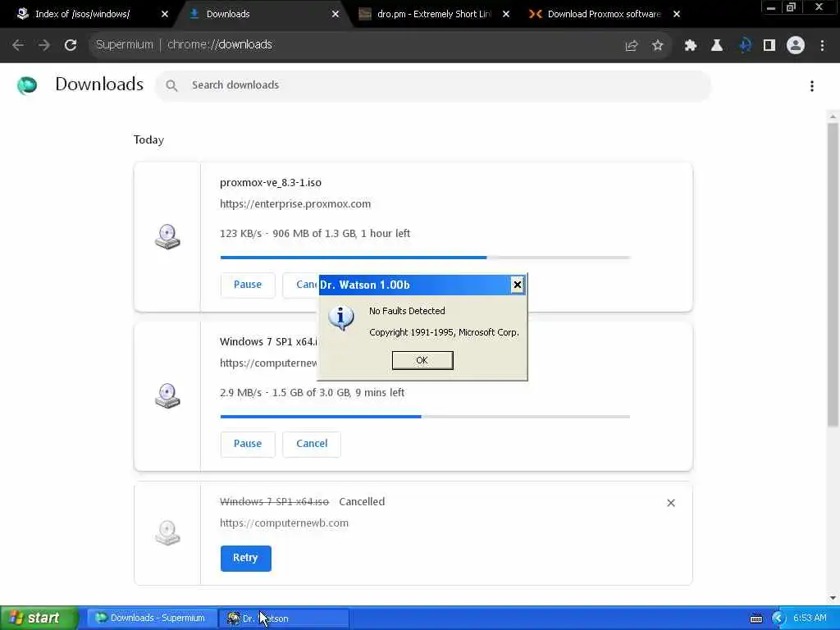This screenshot has height=630, width=840.
Task: Open the profile avatar menu
Action: 796,46
